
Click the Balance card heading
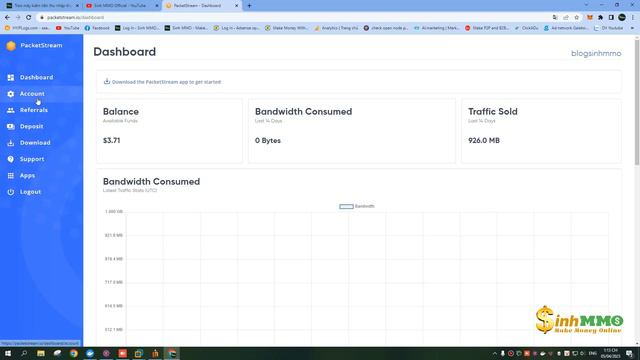point(121,111)
